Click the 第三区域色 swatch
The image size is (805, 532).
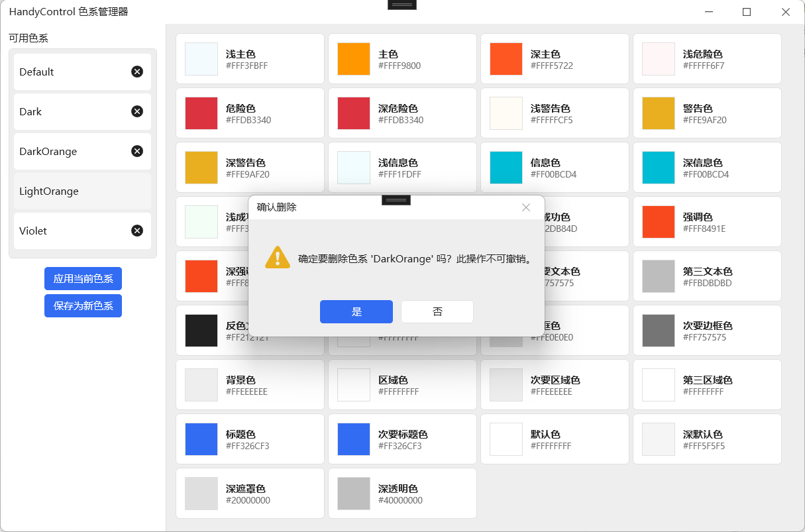pos(659,385)
